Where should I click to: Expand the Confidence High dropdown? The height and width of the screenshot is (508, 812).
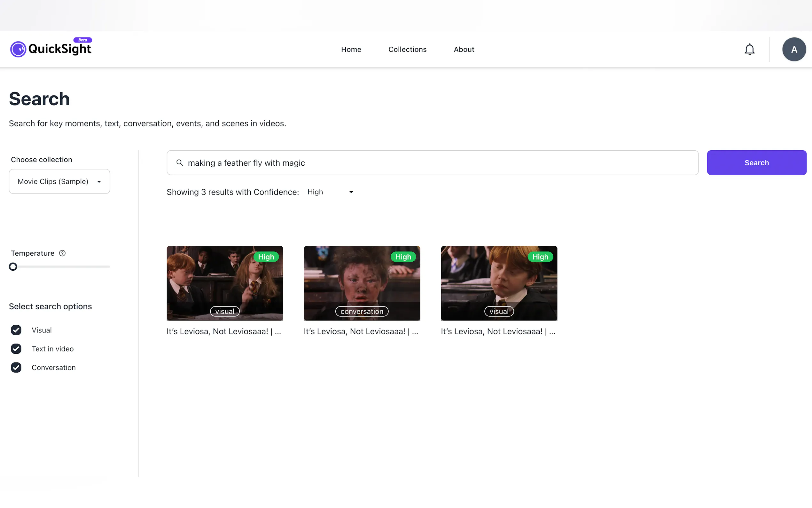pos(330,192)
